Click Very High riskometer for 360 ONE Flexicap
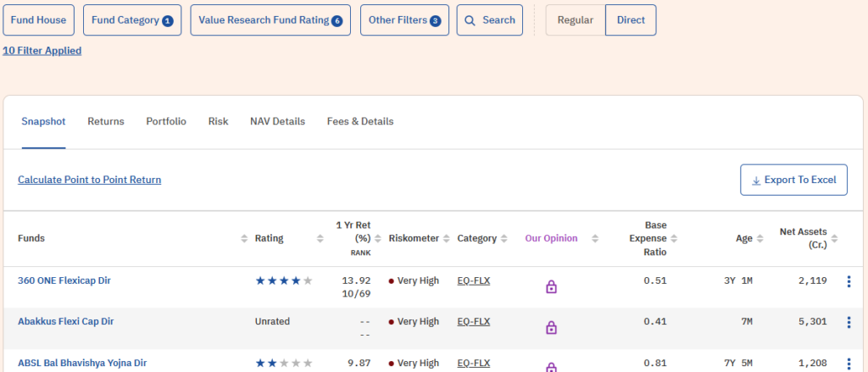Viewport: 868px width, 372px height. point(414,280)
